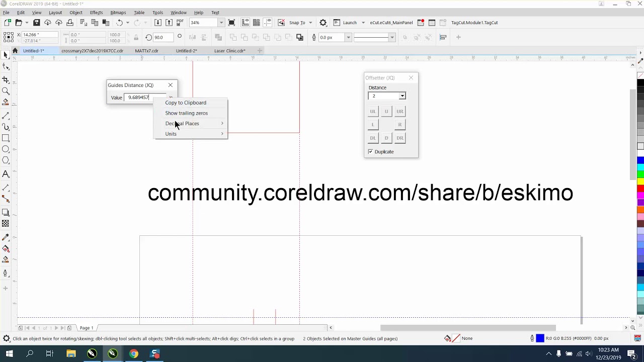Click the Export icon

click(169, 23)
